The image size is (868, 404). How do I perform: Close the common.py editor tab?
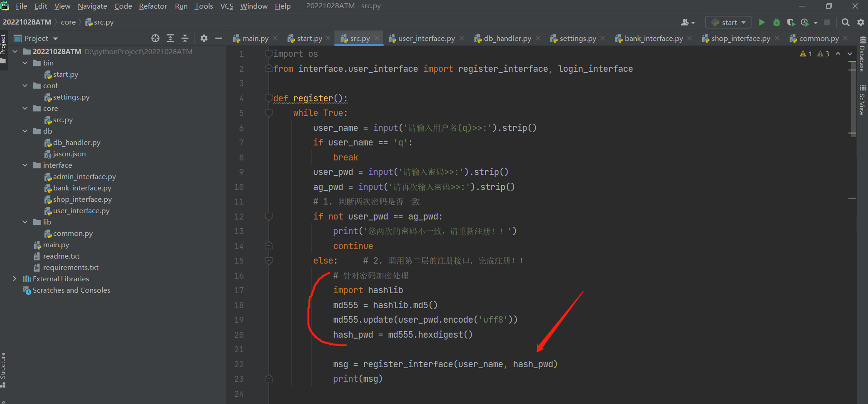pos(845,39)
